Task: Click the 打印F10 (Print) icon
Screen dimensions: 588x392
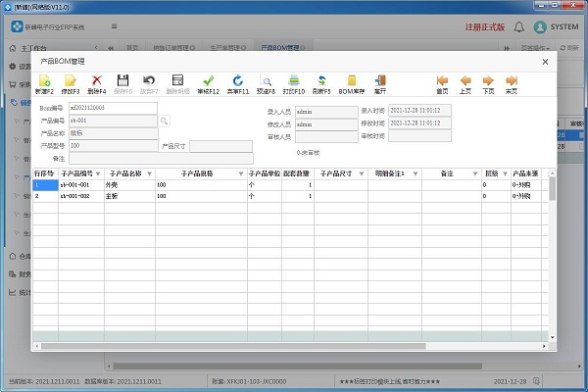Action: click(292, 83)
